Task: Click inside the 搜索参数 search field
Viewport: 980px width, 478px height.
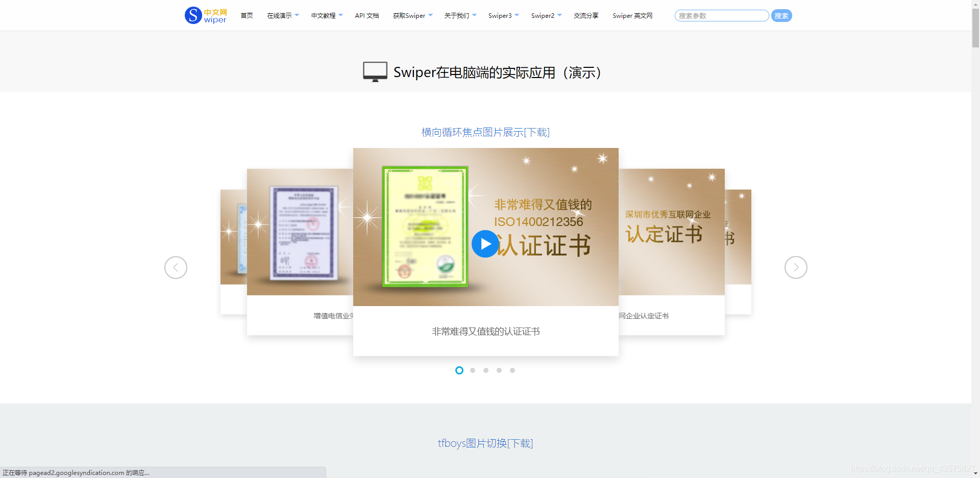Action: click(x=721, y=15)
